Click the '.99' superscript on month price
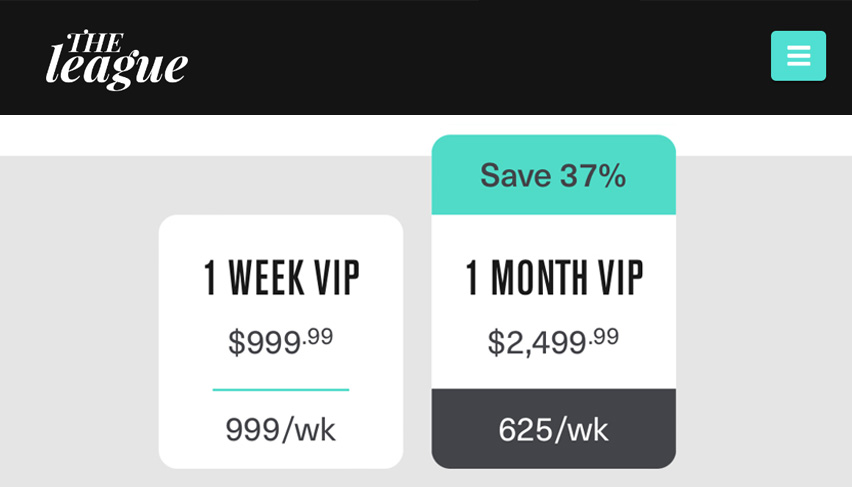852x487 pixels. pos(604,336)
